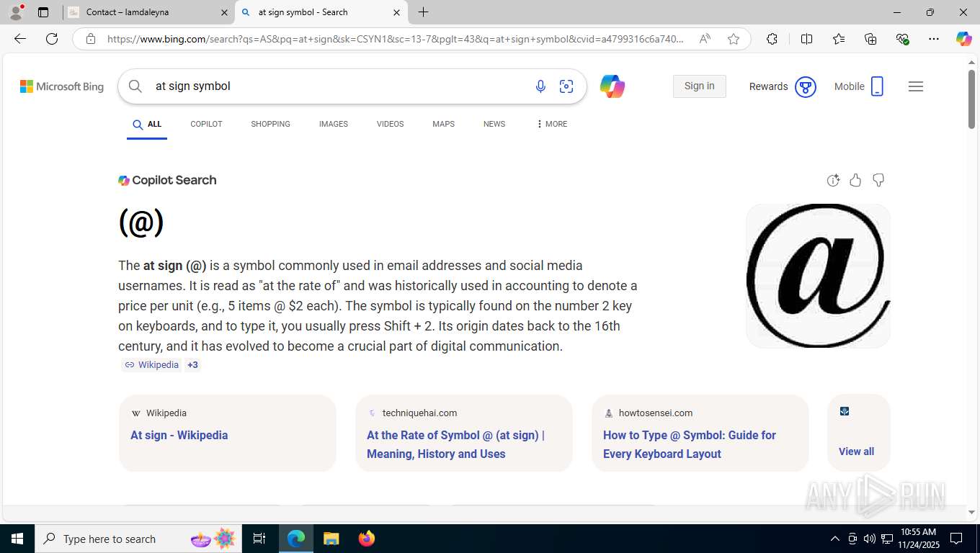Image resolution: width=980 pixels, height=553 pixels.
Task: Switch to the VIDEOS tab
Action: 390,124
